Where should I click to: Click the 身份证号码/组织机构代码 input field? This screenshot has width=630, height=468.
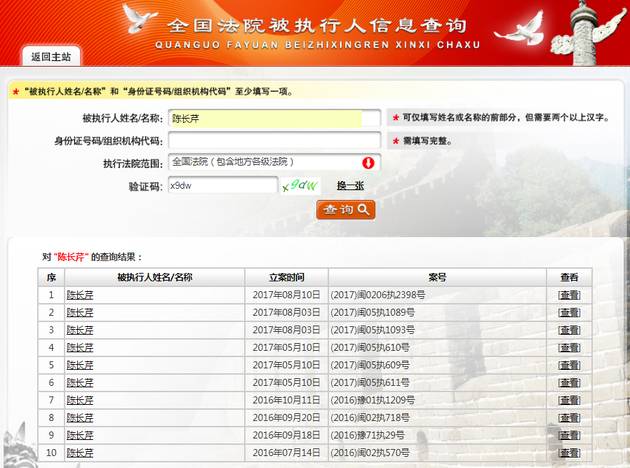tap(274, 140)
